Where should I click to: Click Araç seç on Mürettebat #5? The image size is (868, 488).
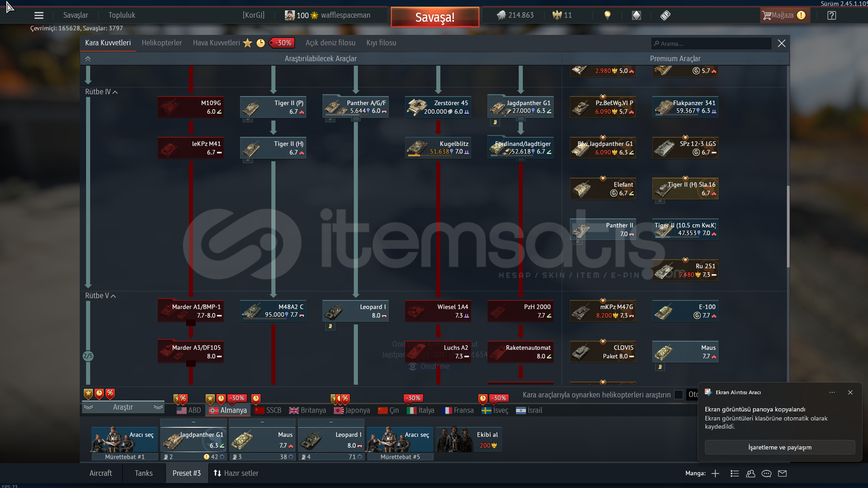(x=400, y=440)
